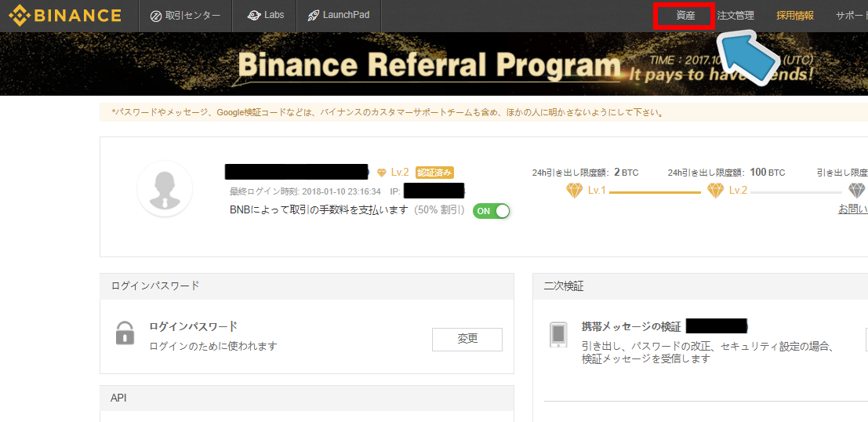868x422 pixels.
Task: Click the Labs planet icon
Action: click(253, 16)
